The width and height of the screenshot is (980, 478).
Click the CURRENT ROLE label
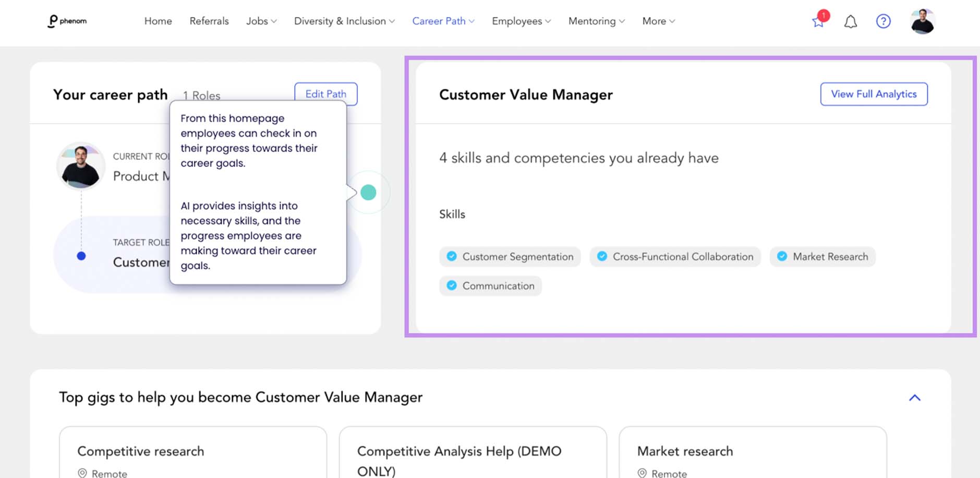click(141, 157)
